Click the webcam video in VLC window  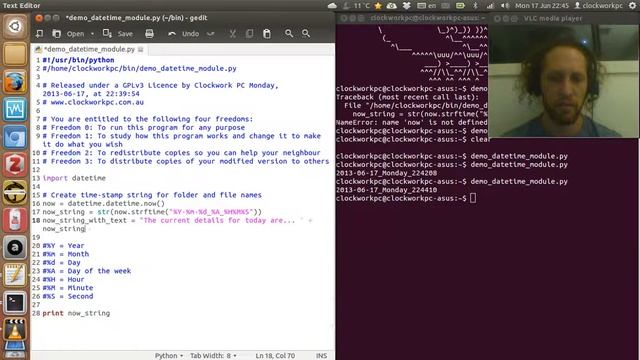[564, 80]
